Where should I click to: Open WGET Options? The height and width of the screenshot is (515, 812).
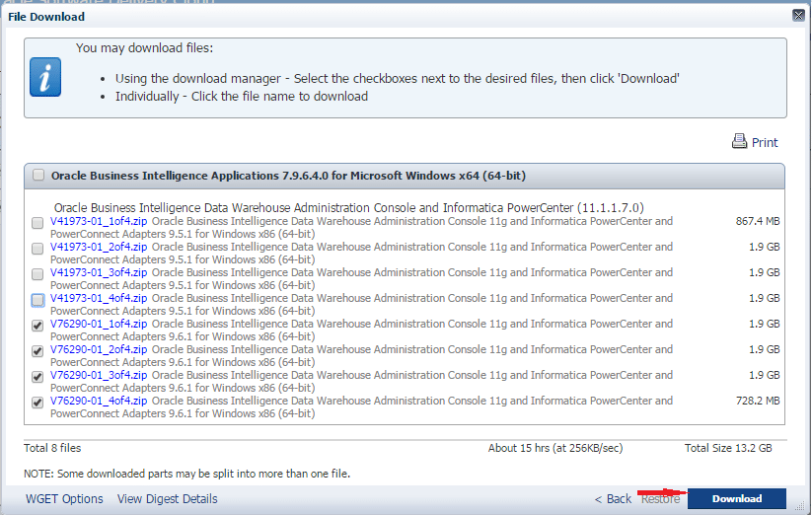pyautogui.click(x=64, y=499)
